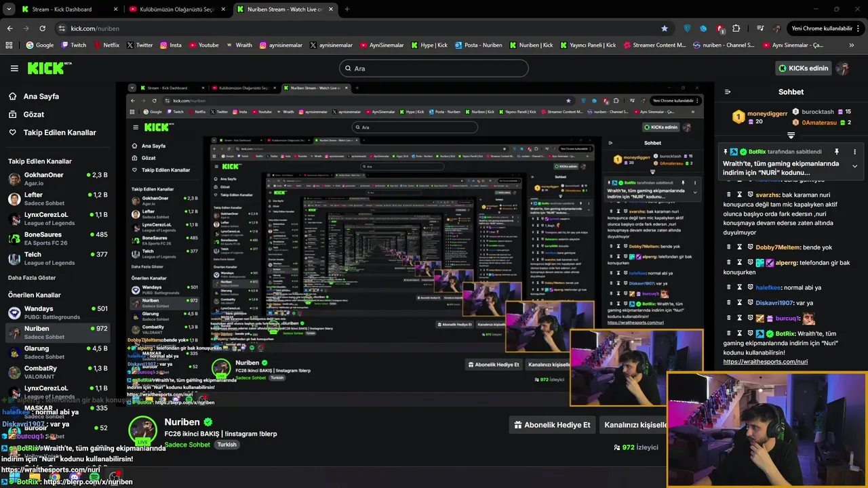Open Chrome tab search dropdown
868x488 pixels.
(9, 9)
